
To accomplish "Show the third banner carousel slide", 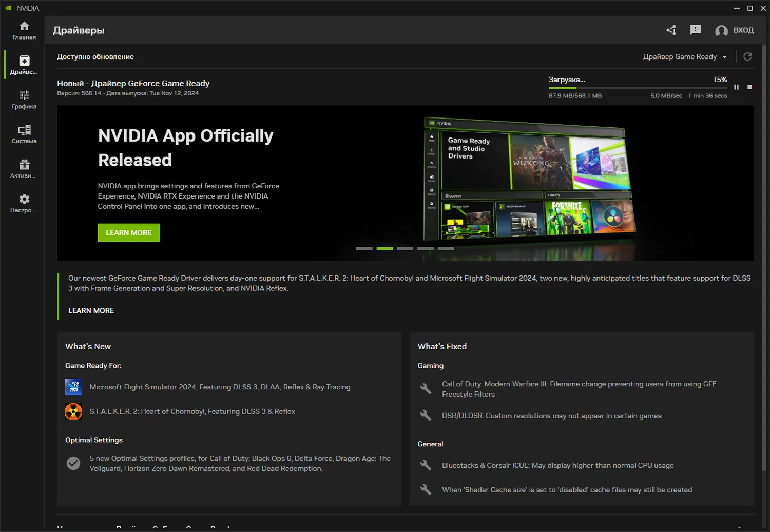I will [x=405, y=248].
